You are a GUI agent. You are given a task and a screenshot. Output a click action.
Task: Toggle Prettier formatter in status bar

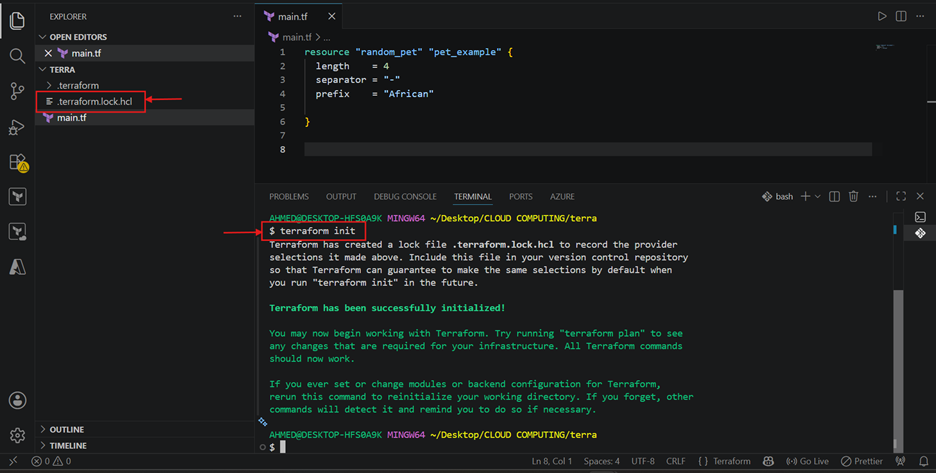(861, 461)
